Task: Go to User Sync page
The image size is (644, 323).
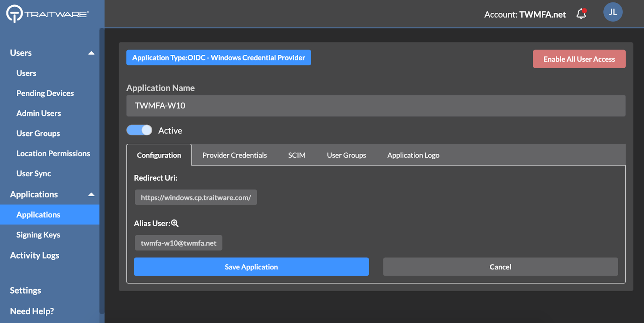Action: (x=34, y=174)
